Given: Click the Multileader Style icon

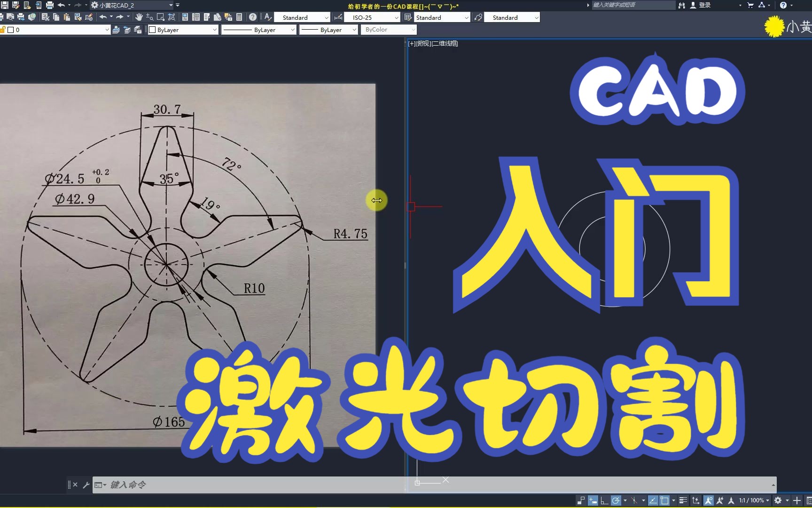Looking at the screenshot, I should tap(478, 17).
